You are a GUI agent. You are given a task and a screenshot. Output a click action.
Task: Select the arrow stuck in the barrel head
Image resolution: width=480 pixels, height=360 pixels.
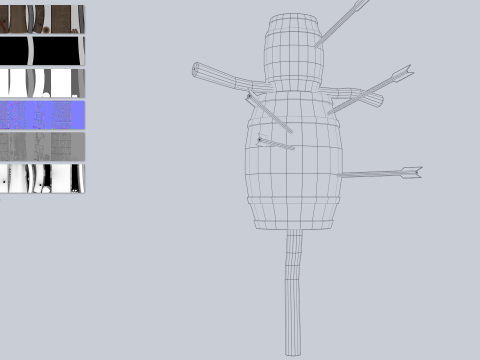point(341,23)
